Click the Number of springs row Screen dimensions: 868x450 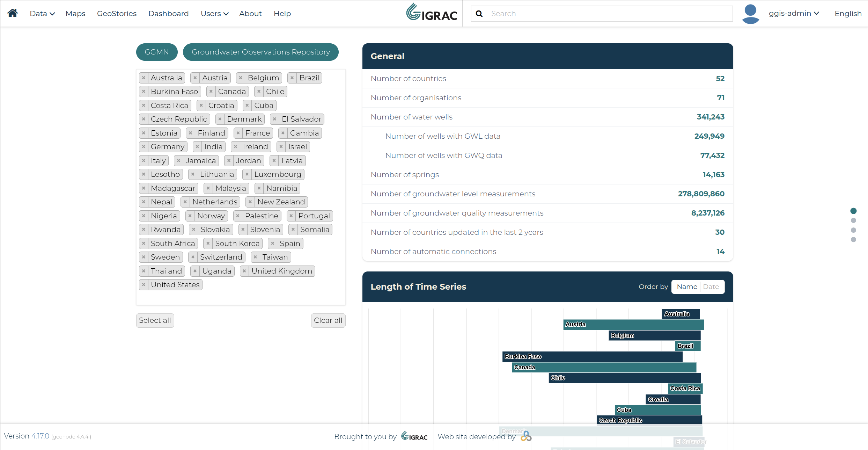click(x=547, y=175)
